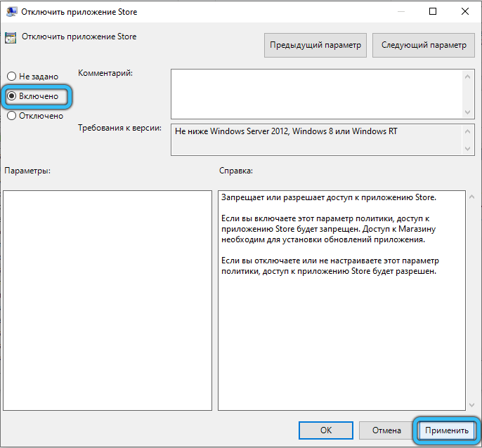Click version requirements scroll-down arrow
This screenshot has height=448, width=482.
coord(467,149)
